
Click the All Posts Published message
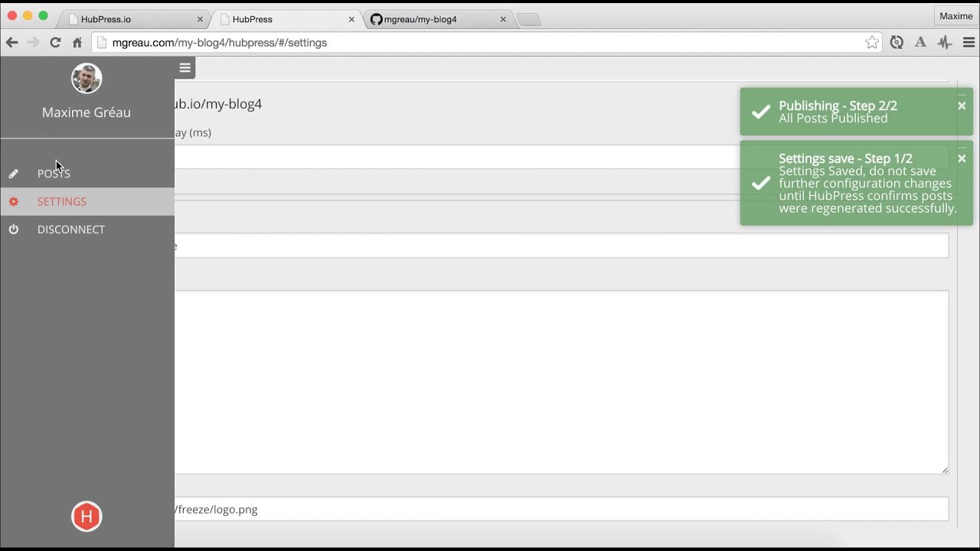833,119
